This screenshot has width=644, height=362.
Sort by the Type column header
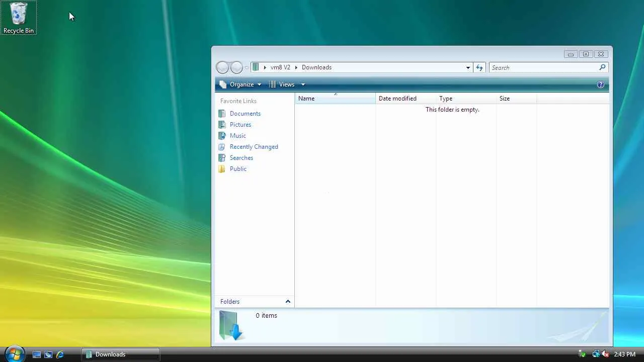(466, 99)
